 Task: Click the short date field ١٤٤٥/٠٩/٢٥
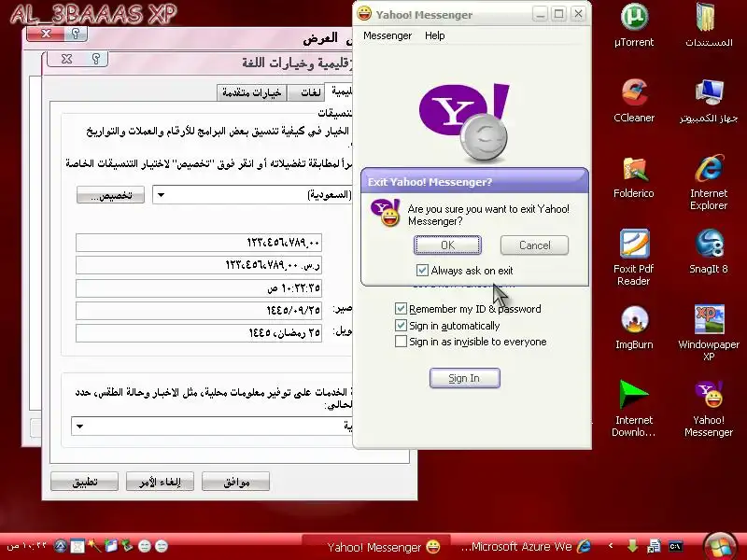pyautogui.click(x=199, y=311)
